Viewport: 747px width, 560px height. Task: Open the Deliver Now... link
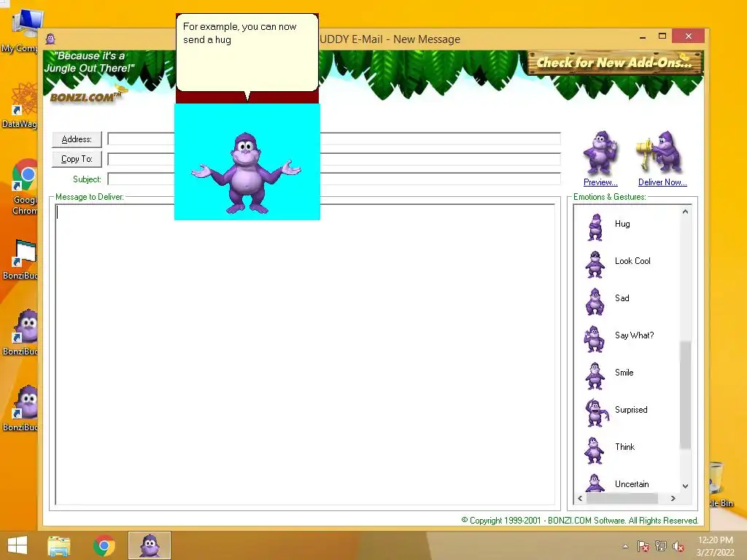coord(662,182)
